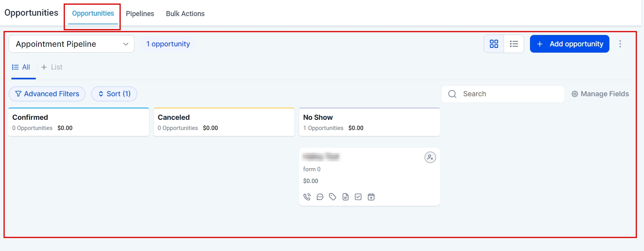Click into the Search field
Image resolution: width=644 pixels, height=251 pixels.
[507, 94]
